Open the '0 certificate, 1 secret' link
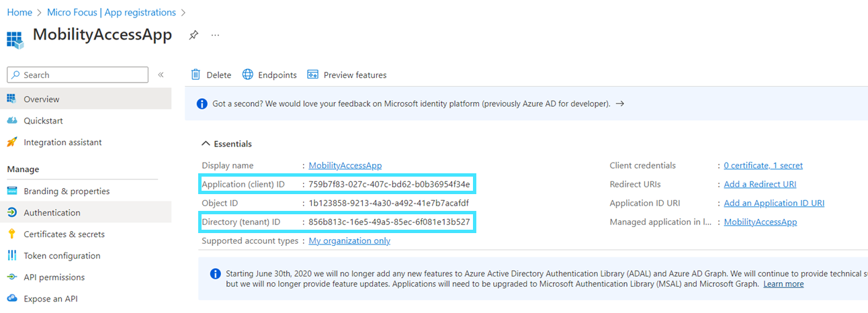This screenshot has width=868, height=313. pos(763,165)
